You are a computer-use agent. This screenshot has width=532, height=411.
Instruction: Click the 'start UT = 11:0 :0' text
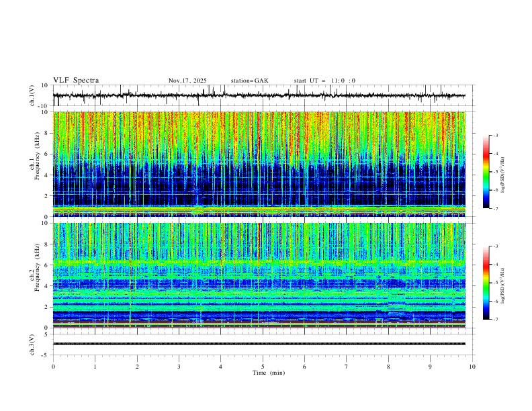point(324,81)
